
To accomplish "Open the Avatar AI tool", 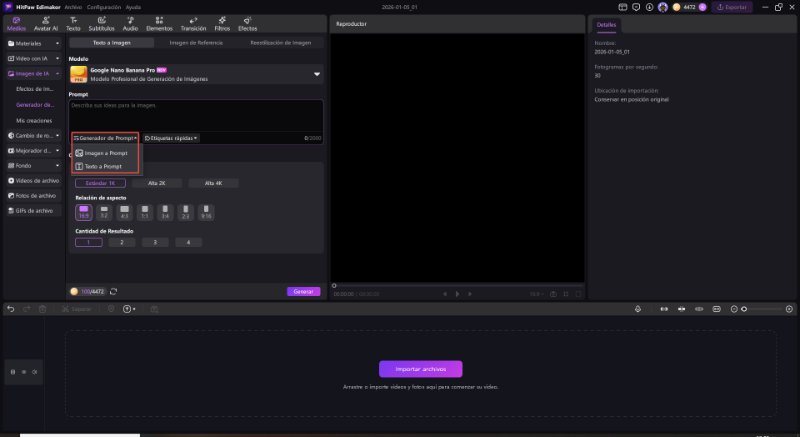I will pos(45,23).
